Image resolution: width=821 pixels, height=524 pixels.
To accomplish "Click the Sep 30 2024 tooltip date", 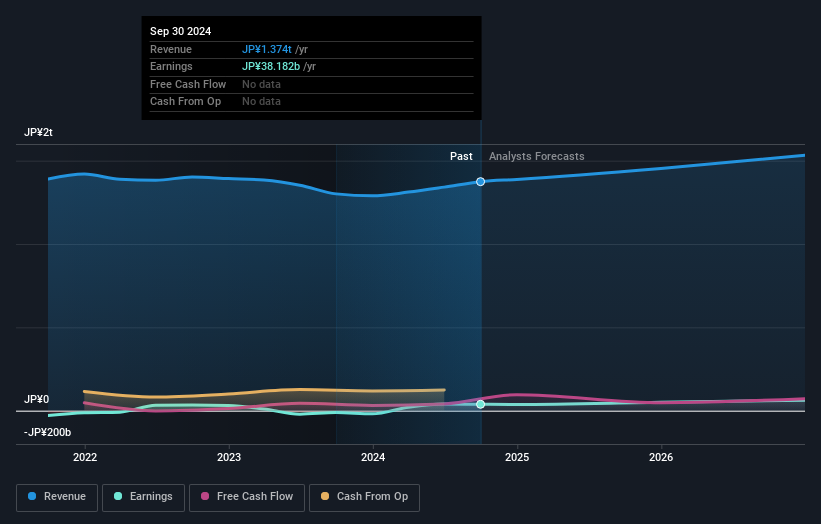I will coord(181,31).
